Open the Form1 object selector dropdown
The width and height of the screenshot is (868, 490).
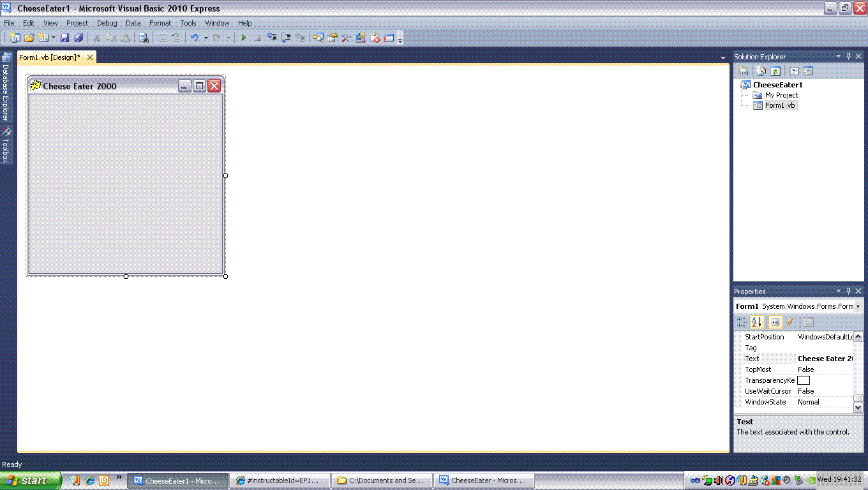[x=858, y=306]
